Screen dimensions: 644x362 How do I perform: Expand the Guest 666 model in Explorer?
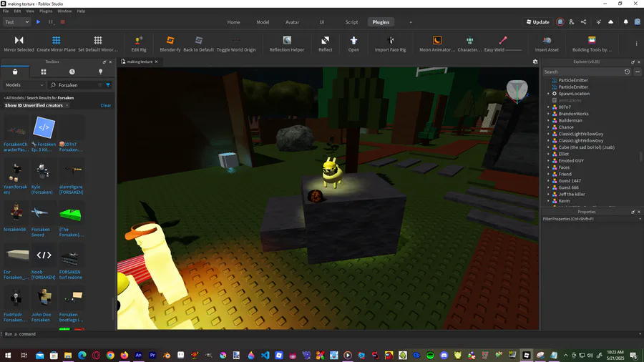[548, 187]
